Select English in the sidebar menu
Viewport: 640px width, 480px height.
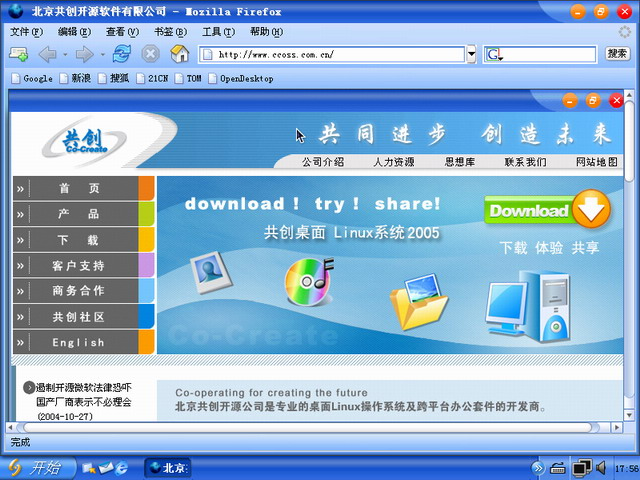tap(84, 342)
